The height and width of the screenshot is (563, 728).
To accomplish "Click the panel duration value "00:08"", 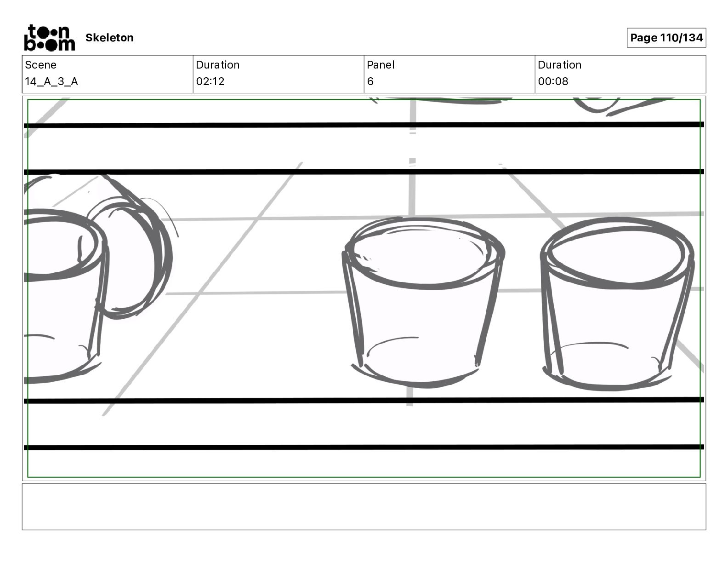I will (x=553, y=81).
